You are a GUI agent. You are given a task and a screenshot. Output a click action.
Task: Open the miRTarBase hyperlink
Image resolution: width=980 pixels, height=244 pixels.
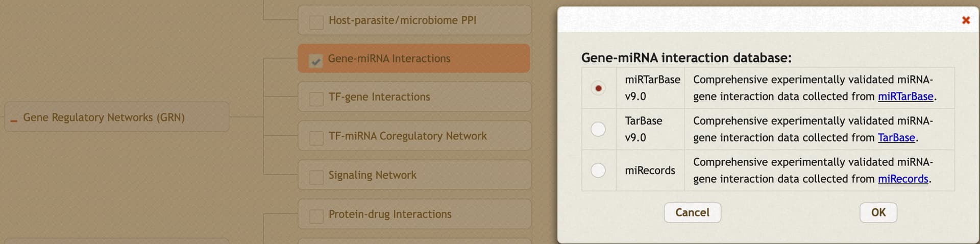pyautogui.click(x=905, y=96)
